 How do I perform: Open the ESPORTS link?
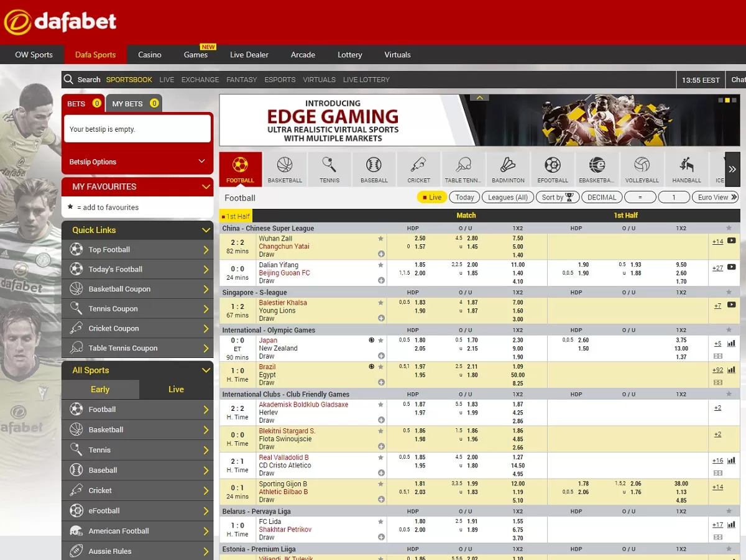point(280,80)
